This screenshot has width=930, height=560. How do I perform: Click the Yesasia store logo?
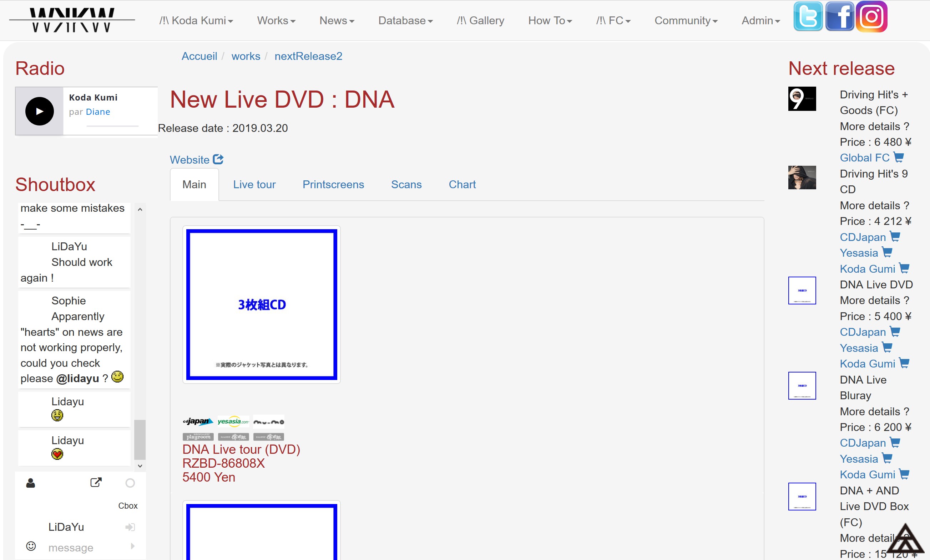(233, 421)
